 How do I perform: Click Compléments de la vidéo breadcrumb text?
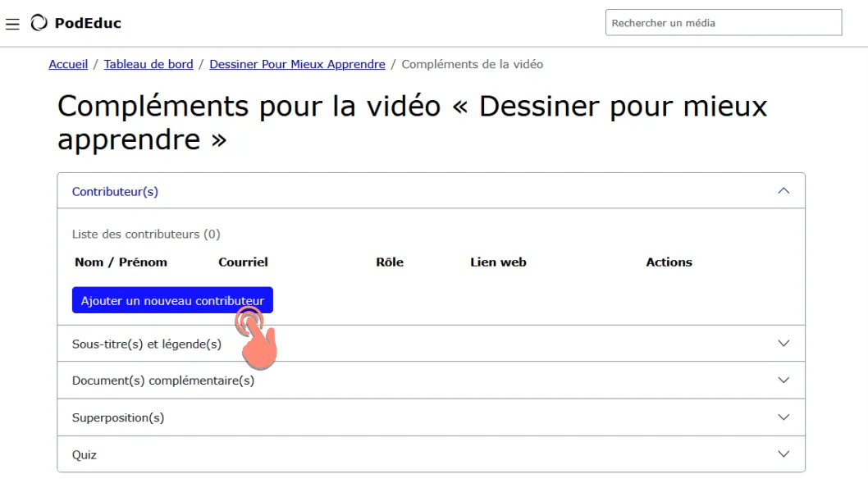pos(473,64)
